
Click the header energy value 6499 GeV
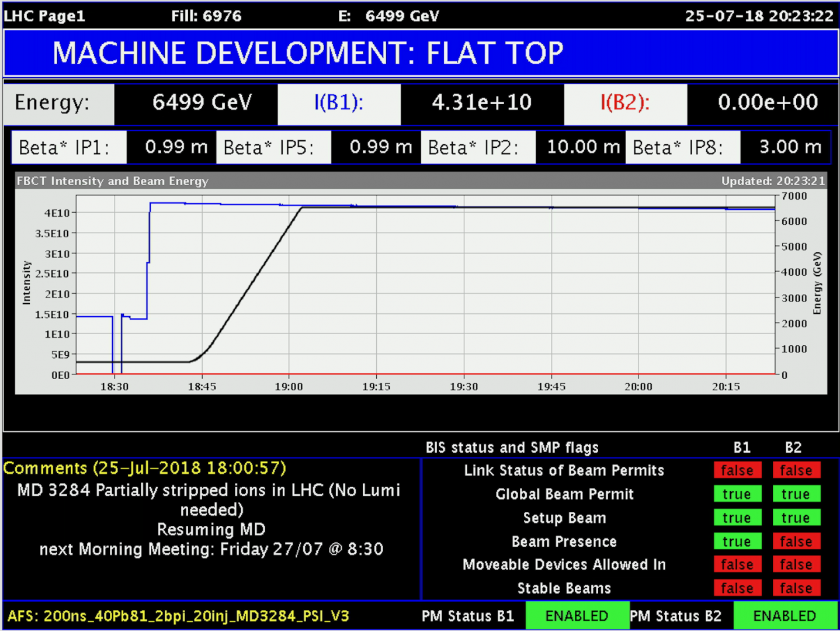point(402,16)
